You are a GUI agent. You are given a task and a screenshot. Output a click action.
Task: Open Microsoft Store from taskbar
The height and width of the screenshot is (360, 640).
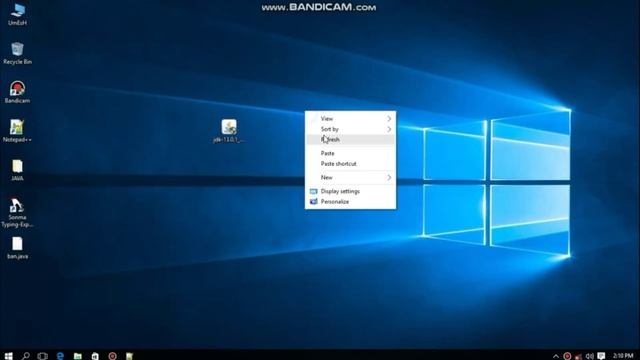pyautogui.click(x=95, y=356)
